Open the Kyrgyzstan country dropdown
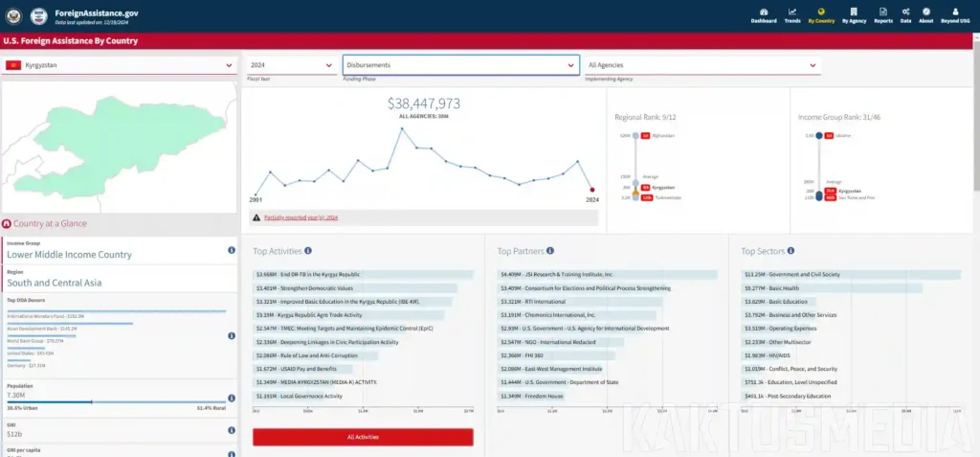The height and width of the screenshot is (457, 980). [118, 65]
